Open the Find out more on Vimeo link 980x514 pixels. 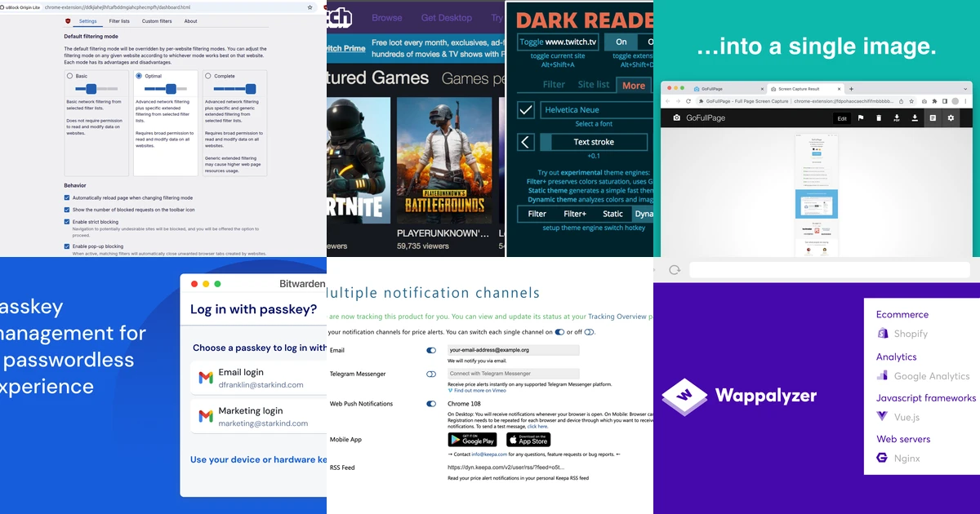(479, 391)
